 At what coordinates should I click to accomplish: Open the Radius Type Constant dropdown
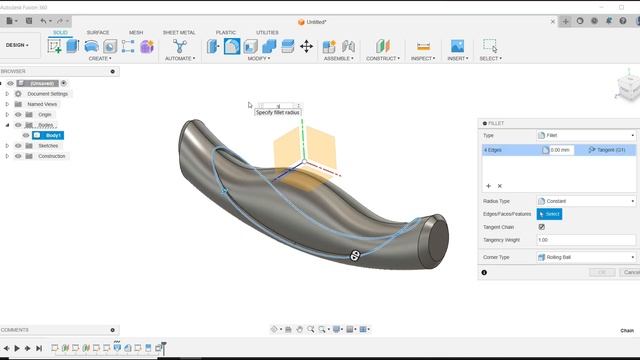[x=586, y=201]
